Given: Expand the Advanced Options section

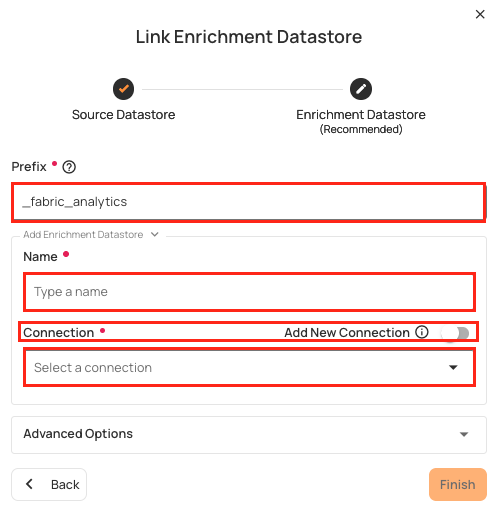Looking at the screenshot, I should (249, 434).
